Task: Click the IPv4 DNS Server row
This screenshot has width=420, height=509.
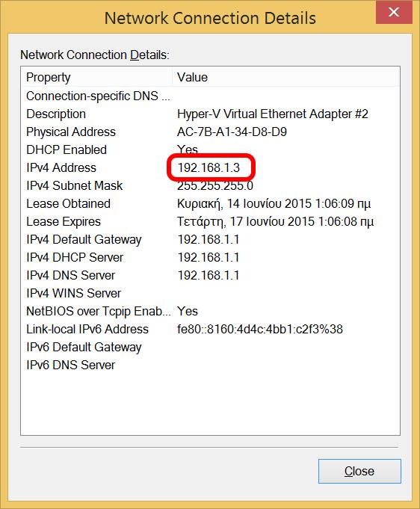Action: tap(210, 275)
